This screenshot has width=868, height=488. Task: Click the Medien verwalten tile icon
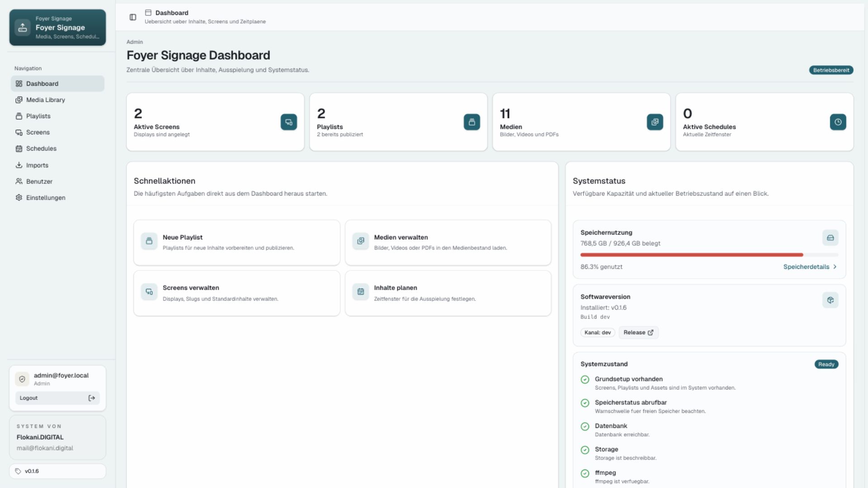[361, 241]
